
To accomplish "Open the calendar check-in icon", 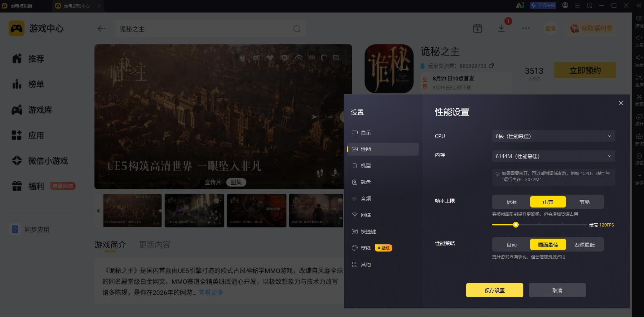I will (478, 29).
